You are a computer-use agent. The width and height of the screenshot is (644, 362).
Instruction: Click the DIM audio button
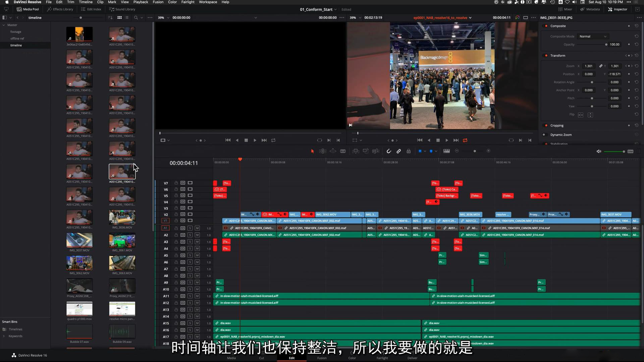coord(630,152)
